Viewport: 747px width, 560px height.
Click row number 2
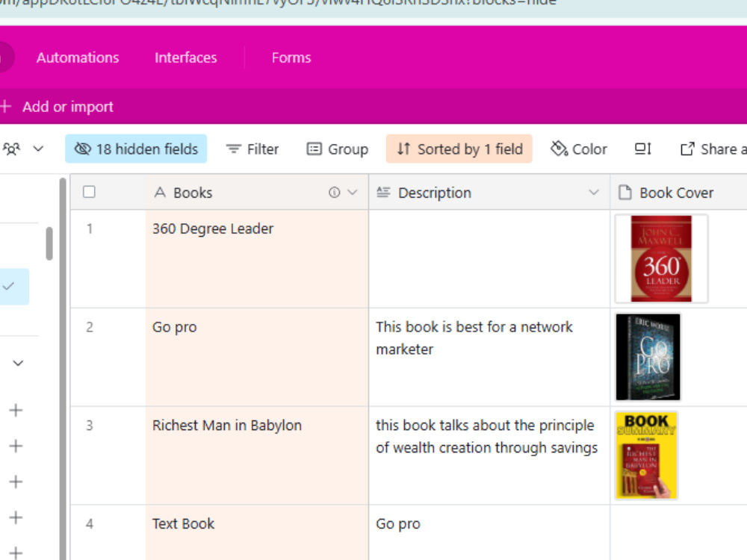coord(90,327)
